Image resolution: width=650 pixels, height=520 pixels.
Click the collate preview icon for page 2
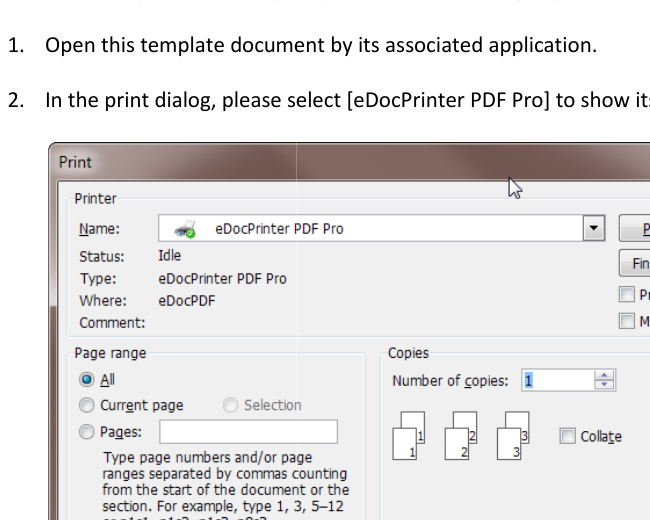[461, 435]
